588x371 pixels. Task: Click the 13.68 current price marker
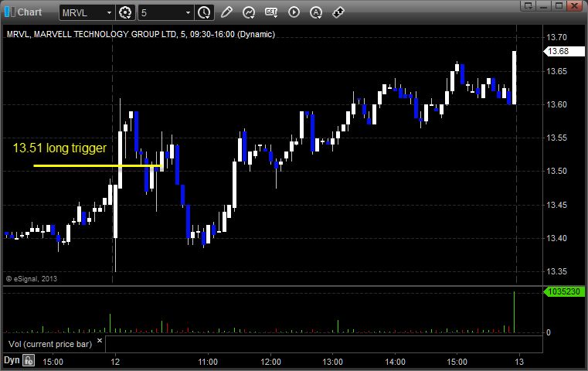coord(563,51)
